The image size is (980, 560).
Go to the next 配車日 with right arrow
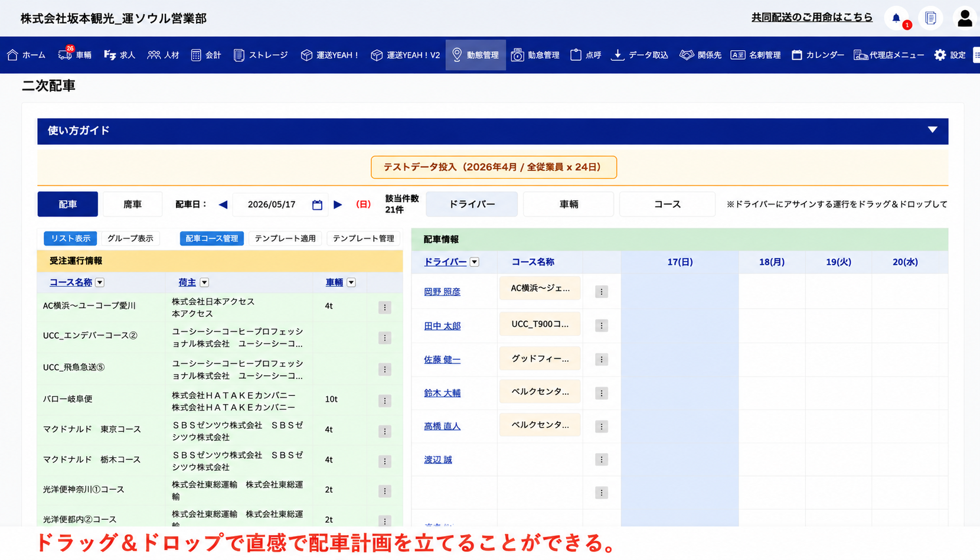[x=338, y=204]
